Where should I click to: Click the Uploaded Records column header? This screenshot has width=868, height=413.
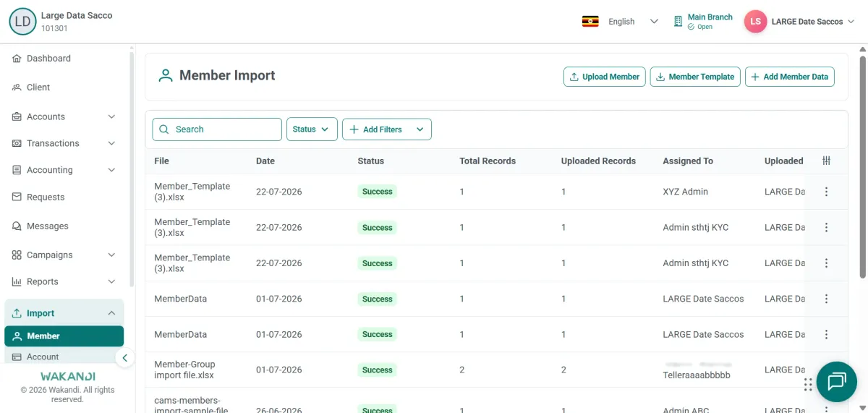[598, 161]
